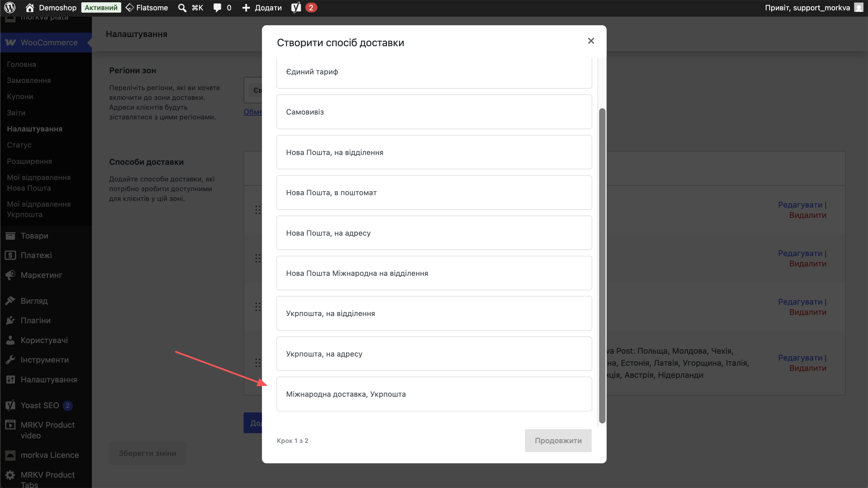Screen dimensions: 868x488
Task: Click the WooCommerce logo icon in sidebar
Action: click(x=10, y=42)
